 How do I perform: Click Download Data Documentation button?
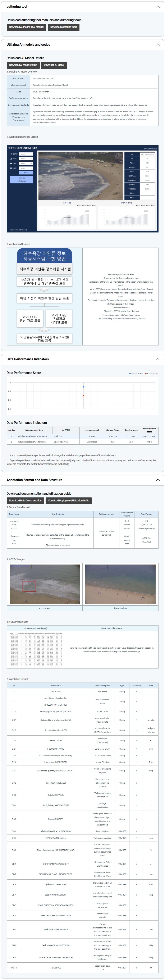25,500
